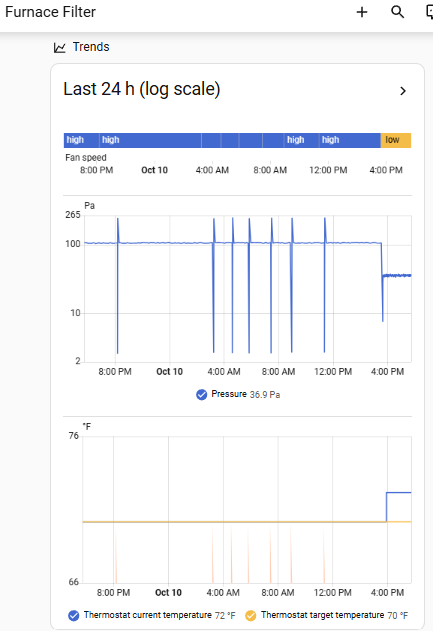The width and height of the screenshot is (433, 631).
Task: Toggle the Pressure series checkbox
Action: click(x=202, y=395)
